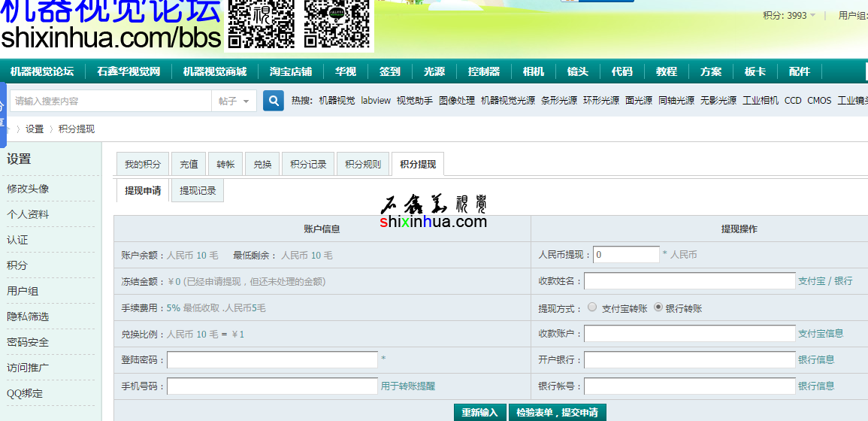The image size is (868, 421).
Task: Click the 支付宝 / 银行 link
Action: click(x=825, y=280)
